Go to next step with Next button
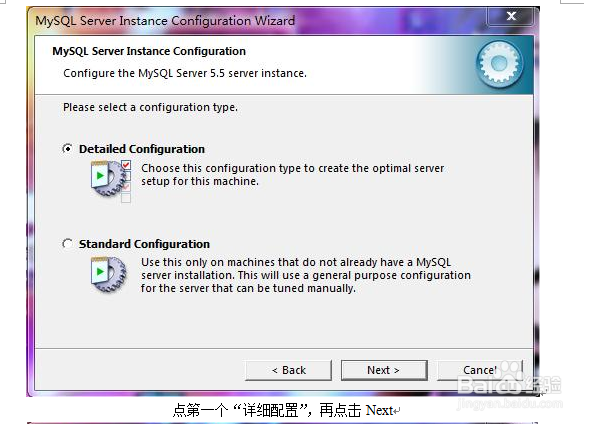 pyautogui.click(x=384, y=370)
